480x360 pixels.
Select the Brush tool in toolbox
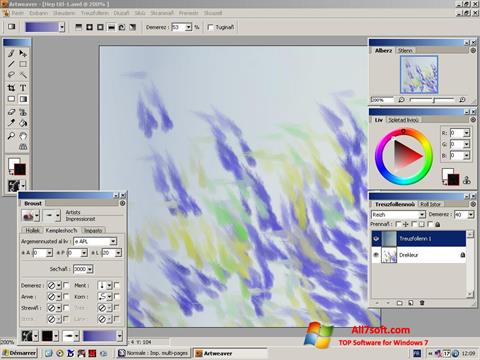[11, 53]
